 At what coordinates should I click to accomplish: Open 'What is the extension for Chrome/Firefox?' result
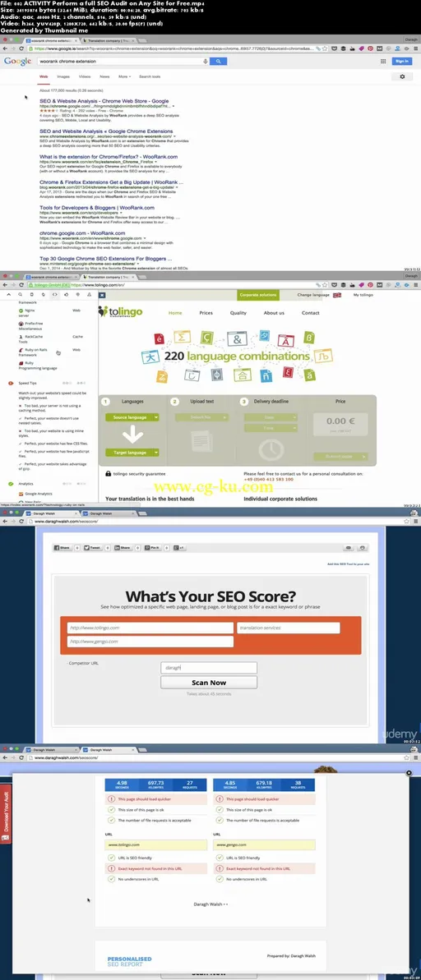pyautogui.click(x=109, y=157)
